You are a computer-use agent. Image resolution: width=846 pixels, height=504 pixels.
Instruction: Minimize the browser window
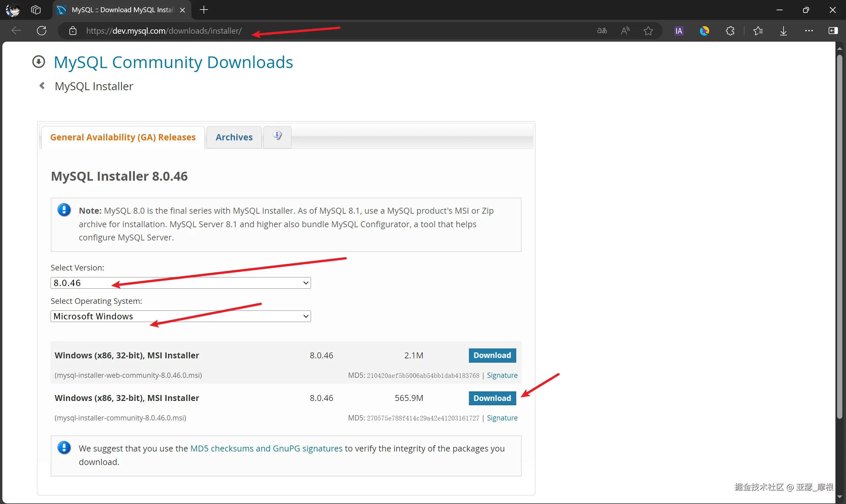[780, 10]
